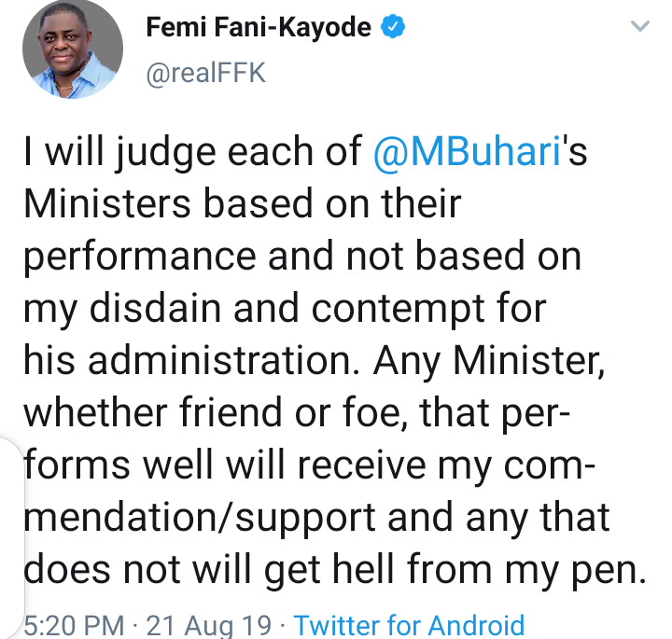Click the word "Ministers" in the tweet

pyautogui.click(x=98, y=204)
